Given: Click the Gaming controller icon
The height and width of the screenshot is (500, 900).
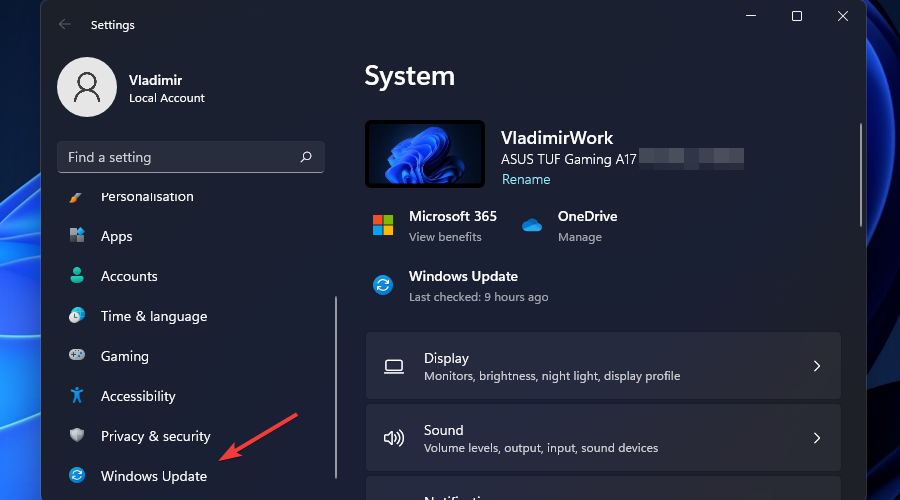Looking at the screenshot, I should click(x=77, y=355).
